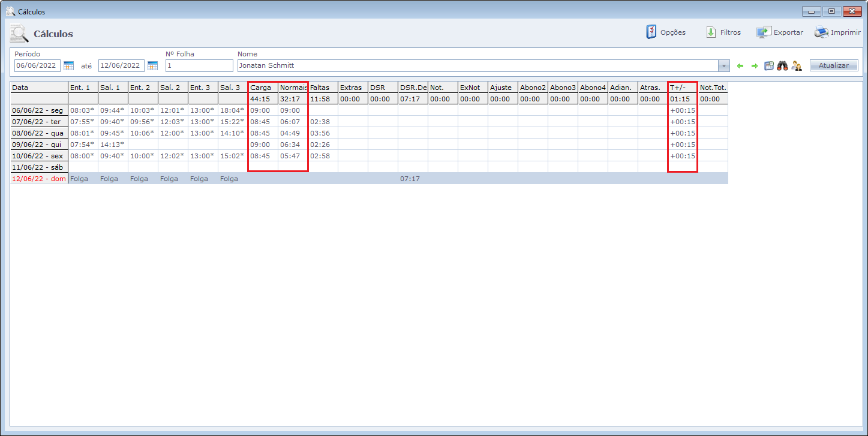
Task: Go to next employee with green right arrow
Action: [x=755, y=66]
